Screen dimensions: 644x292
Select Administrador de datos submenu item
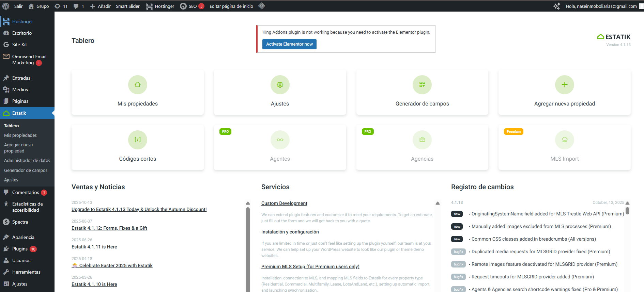pyautogui.click(x=27, y=160)
